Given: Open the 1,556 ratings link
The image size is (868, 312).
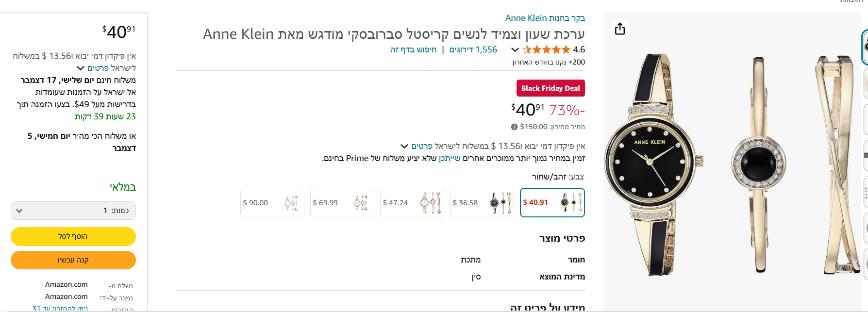Looking at the screenshot, I should click(x=473, y=49).
